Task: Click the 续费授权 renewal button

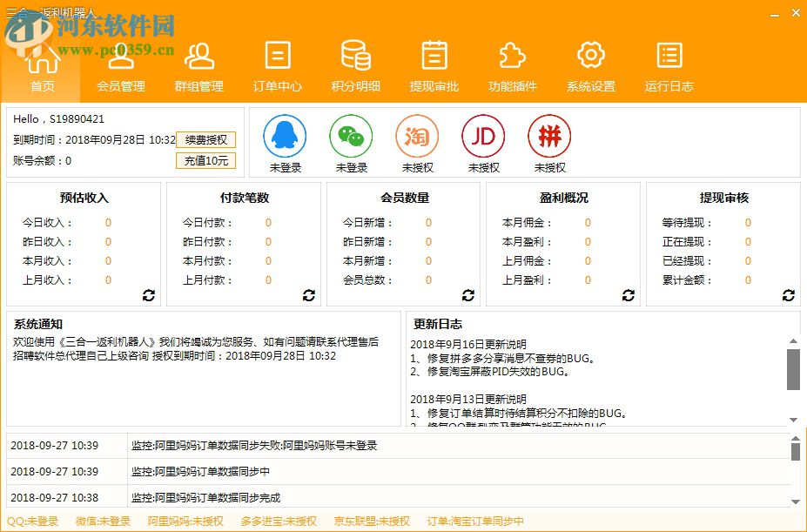Action: pos(205,141)
